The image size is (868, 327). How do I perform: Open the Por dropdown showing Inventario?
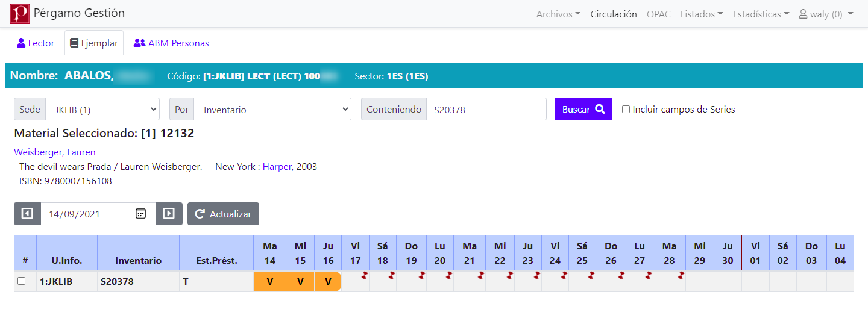[272, 110]
